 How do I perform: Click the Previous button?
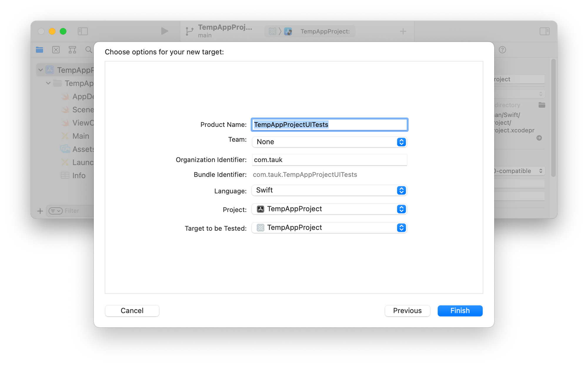(x=407, y=311)
